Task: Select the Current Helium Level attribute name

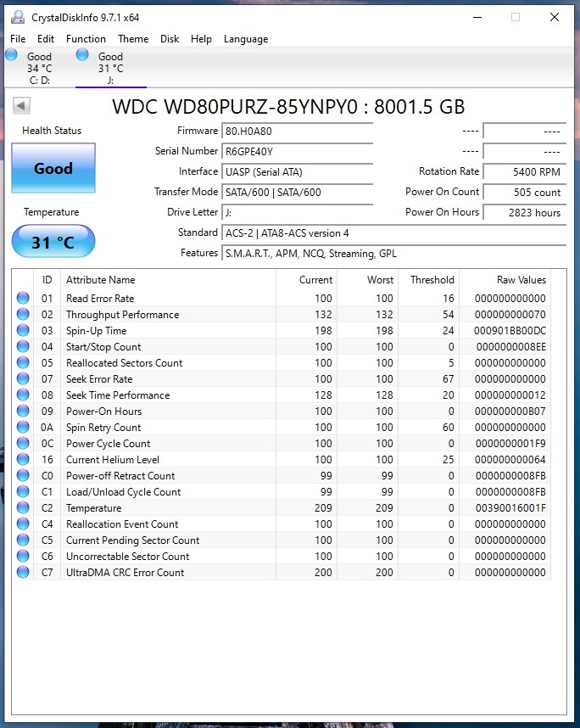Action: [113, 460]
